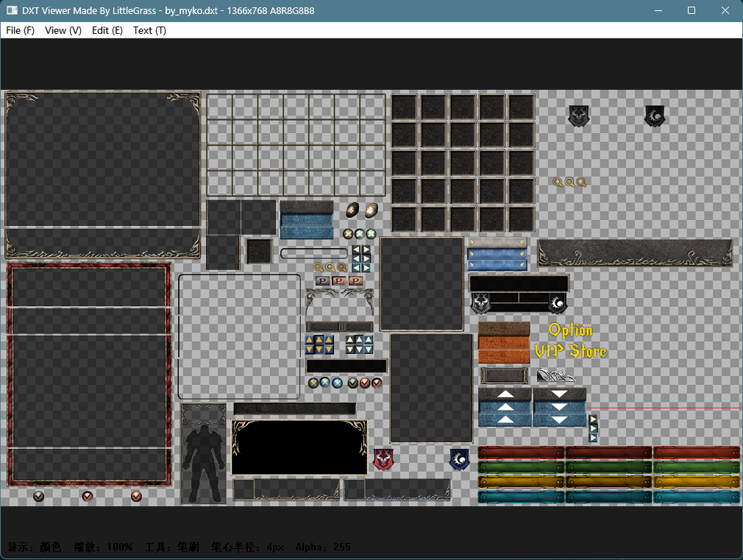The width and height of the screenshot is (743, 560).
Task: Toggle the gray checkmark beside the red checkmarks
Action: pos(352,383)
